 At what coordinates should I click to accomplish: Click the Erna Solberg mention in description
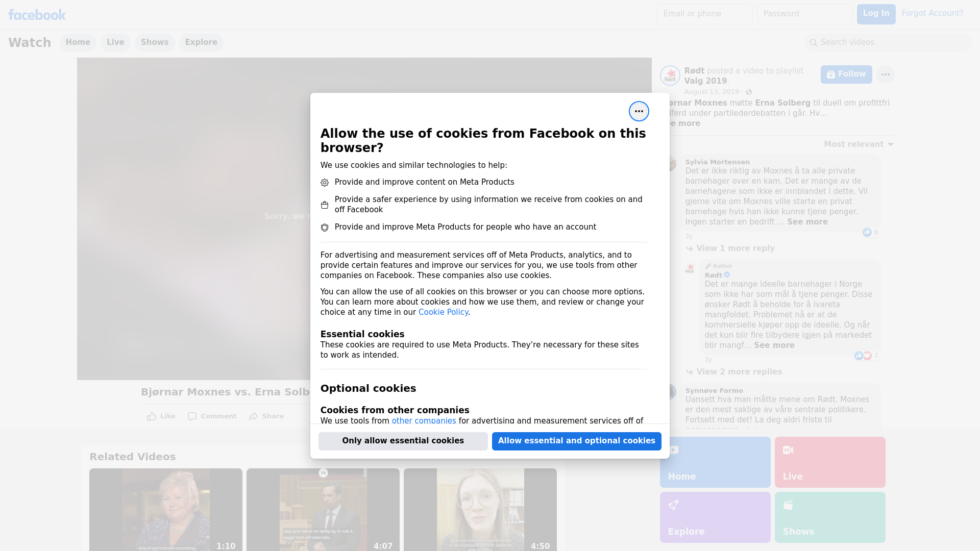[782, 103]
